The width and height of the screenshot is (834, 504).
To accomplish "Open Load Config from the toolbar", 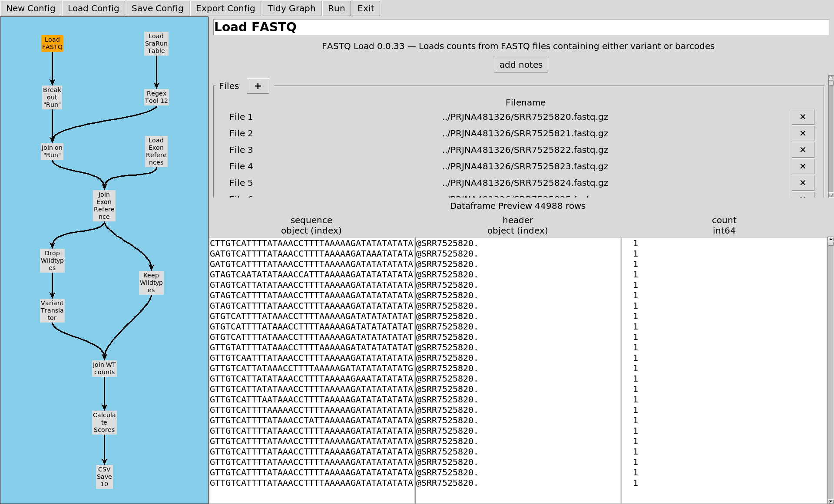I will click(93, 8).
